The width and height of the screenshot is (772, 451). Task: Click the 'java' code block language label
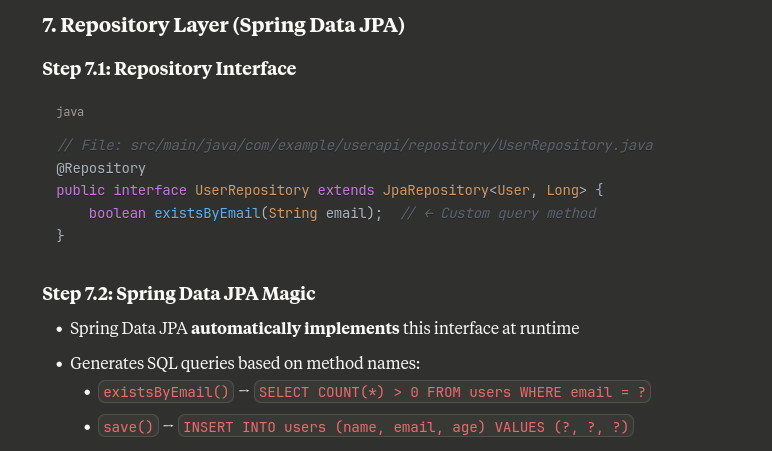pyautogui.click(x=70, y=112)
